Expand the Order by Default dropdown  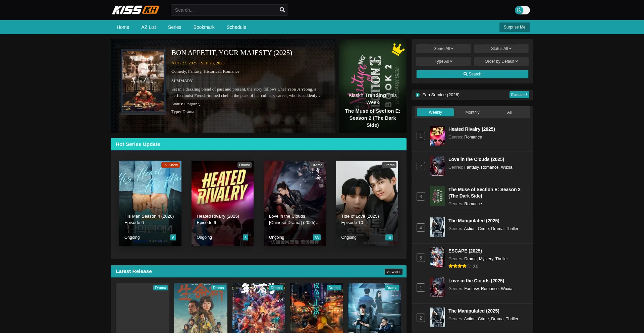pyautogui.click(x=501, y=61)
